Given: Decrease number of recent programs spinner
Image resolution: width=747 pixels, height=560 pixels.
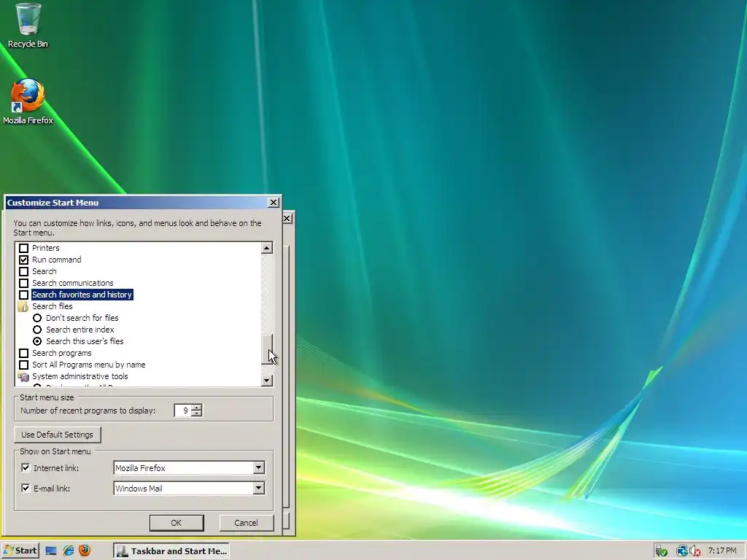Looking at the screenshot, I should point(197,413).
